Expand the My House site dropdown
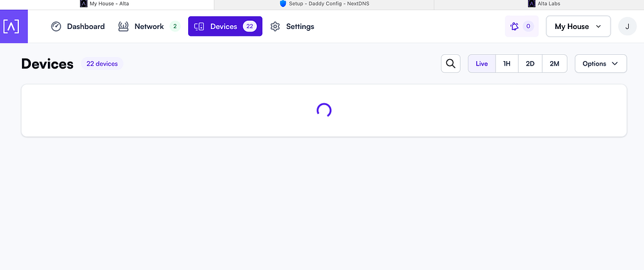Image resolution: width=644 pixels, height=270 pixels. click(579, 26)
